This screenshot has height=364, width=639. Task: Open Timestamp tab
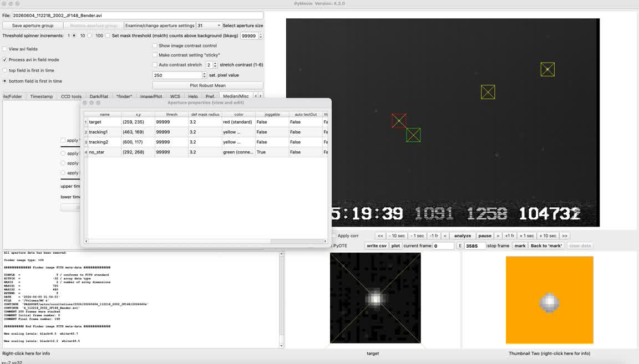[x=41, y=96]
